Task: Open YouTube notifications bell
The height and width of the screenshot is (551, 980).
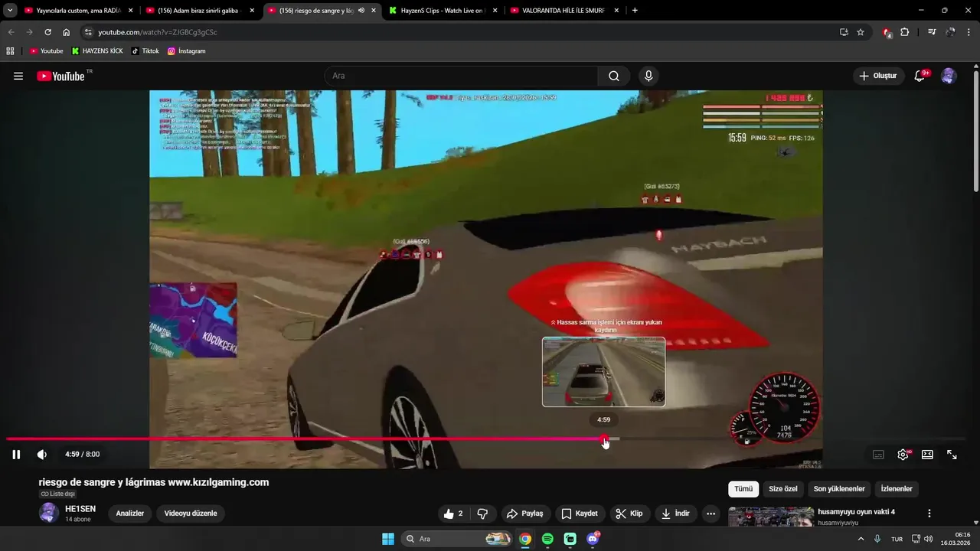Action: (920, 76)
